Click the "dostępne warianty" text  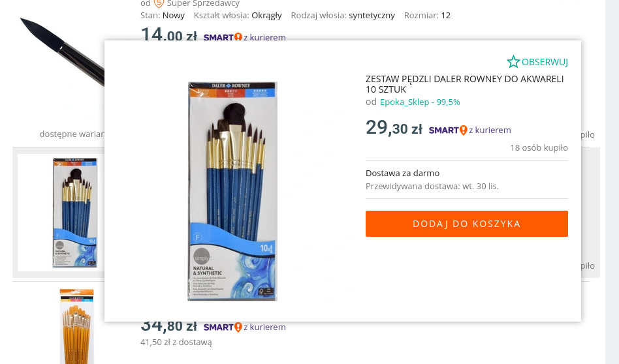tap(72, 134)
